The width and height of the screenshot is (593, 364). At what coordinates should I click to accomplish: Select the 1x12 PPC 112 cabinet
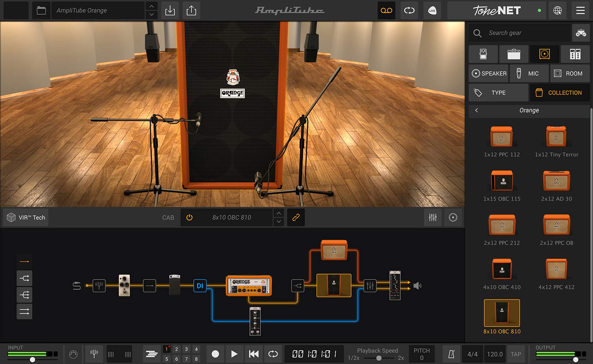pos(502,141)
